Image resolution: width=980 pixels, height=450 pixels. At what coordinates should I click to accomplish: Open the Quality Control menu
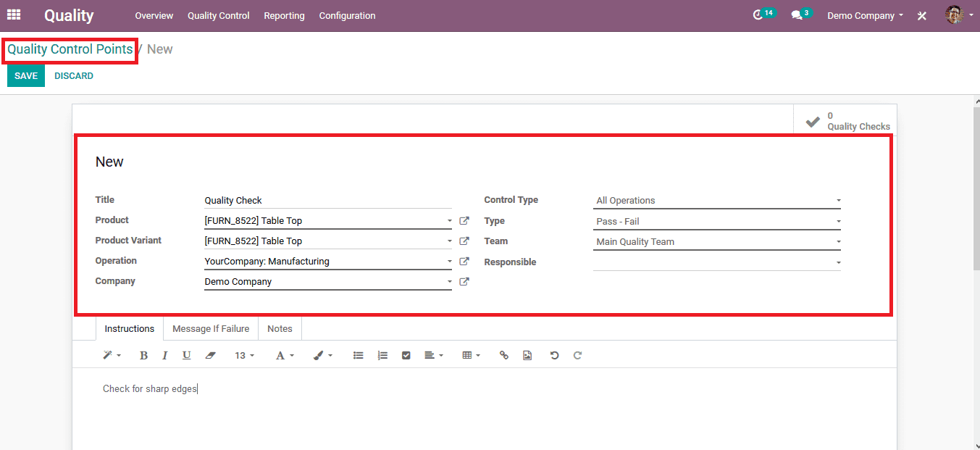pos(219,15)
